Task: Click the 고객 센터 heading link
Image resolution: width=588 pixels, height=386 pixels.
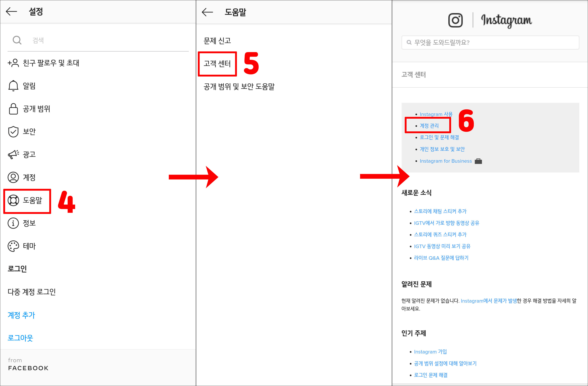Action: click(x=414, y=75)
